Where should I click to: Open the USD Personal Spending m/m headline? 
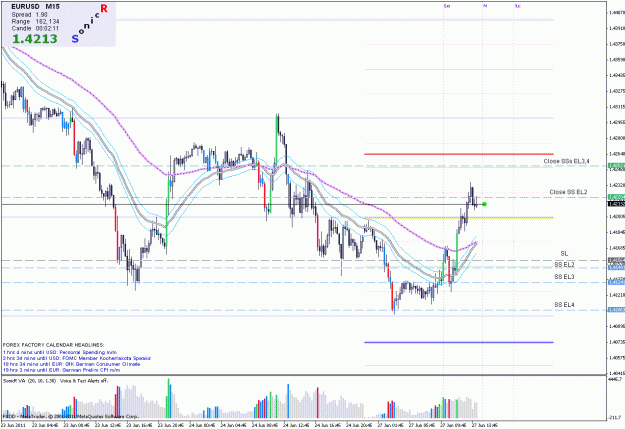tap(60, 352)
